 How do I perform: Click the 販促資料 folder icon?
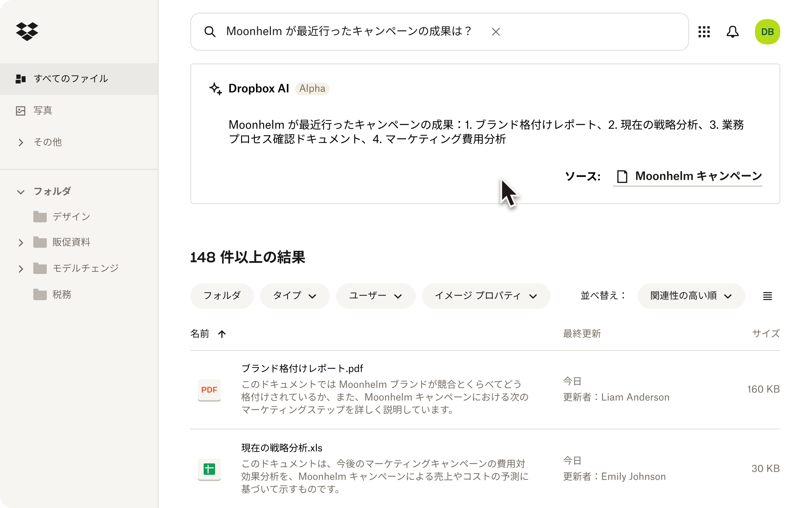[x=40, y=242]
